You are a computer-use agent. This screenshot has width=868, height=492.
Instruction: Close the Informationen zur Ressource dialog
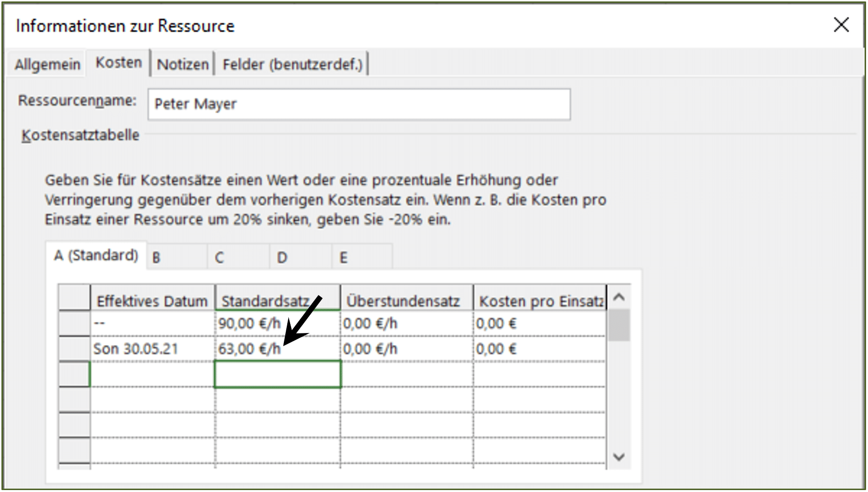coord(841,25)
